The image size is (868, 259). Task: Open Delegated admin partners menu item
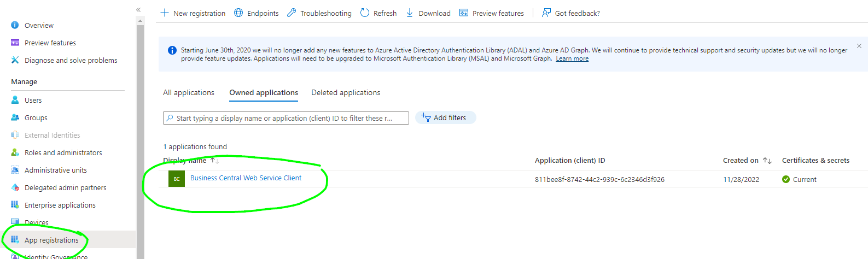coord(66,187)
